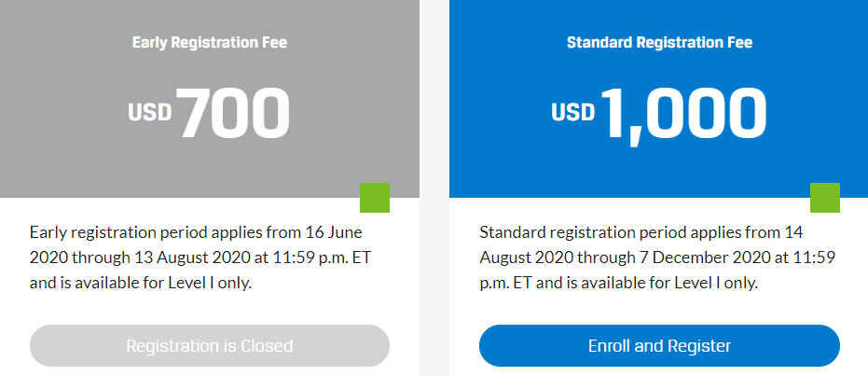Click the green square on the Early Registration card
The width and height of the screenshot is (868, 376).
point(374,198)
